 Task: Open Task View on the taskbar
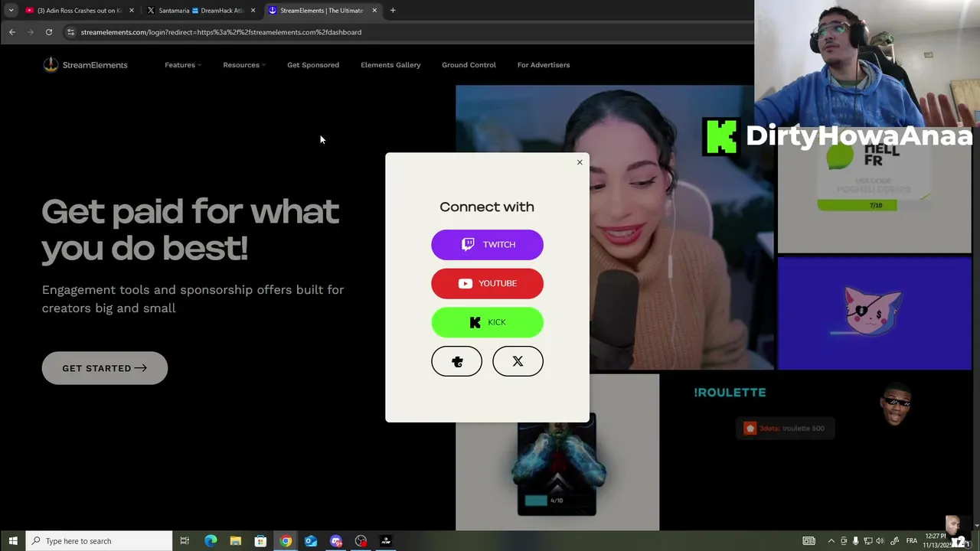coord(185,541)
